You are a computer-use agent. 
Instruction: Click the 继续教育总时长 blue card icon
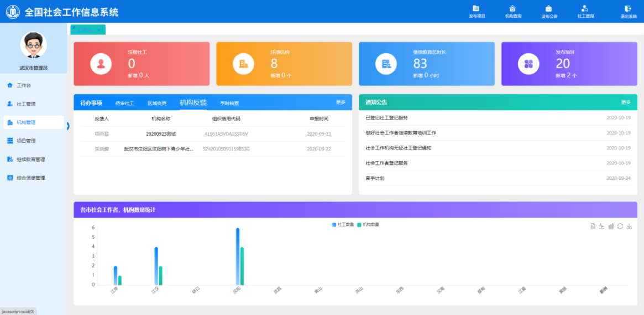coord(386,64)
